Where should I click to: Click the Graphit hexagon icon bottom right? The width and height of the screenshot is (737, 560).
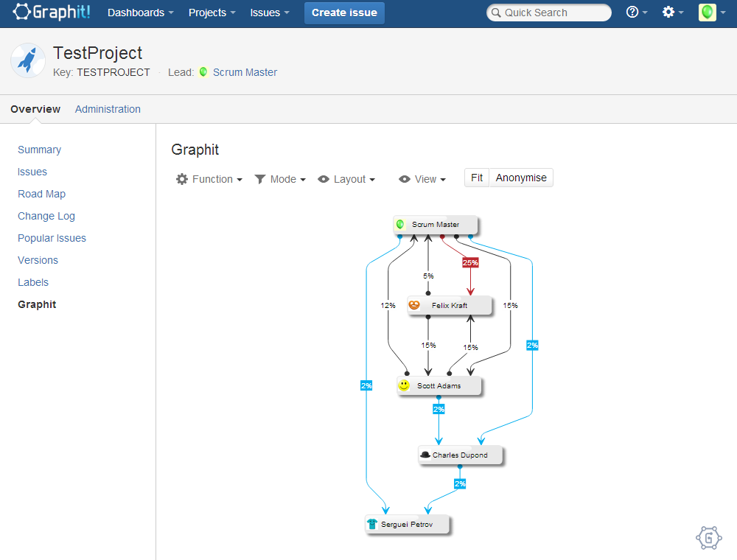click(708, 538)
